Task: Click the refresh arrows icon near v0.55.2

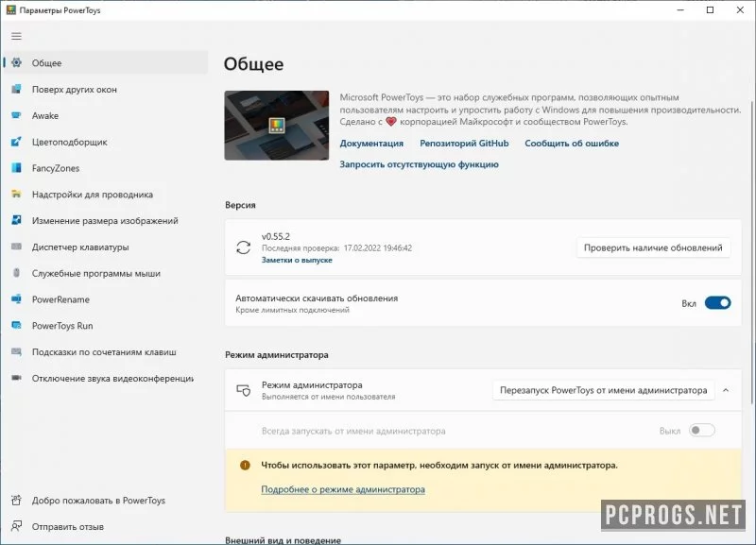Action: pos(244,247)
